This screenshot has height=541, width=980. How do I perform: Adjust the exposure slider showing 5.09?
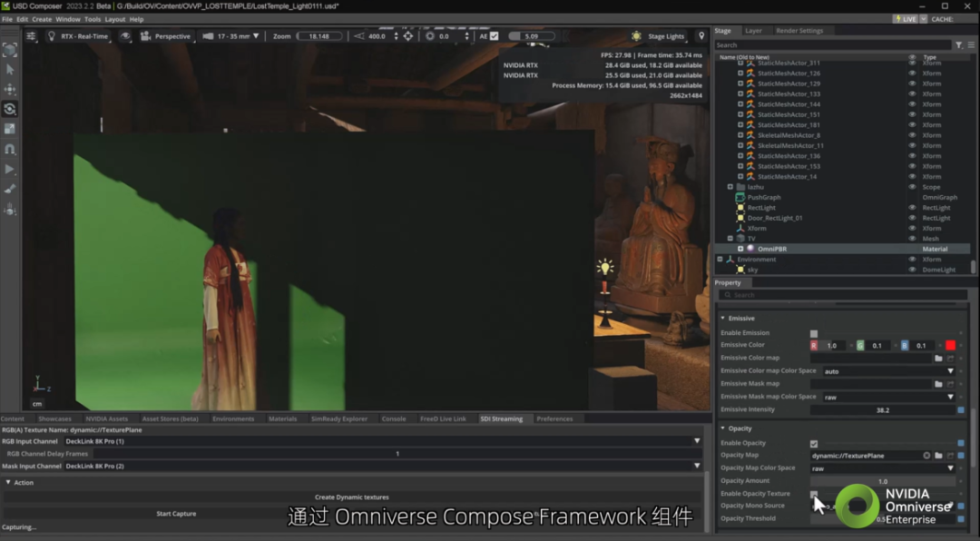532,36
